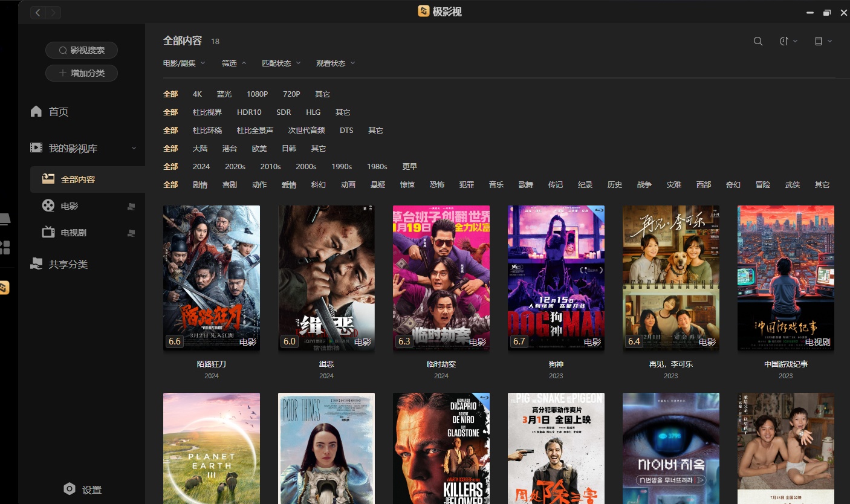
Task: Open the 观看状态 dropdown
Action: tap(336, 63)
